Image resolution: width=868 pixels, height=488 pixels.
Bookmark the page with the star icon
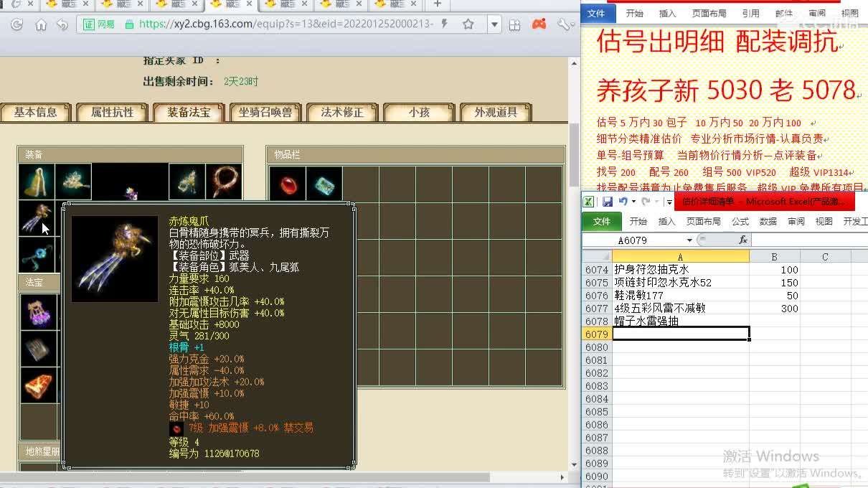pyautogui.click(x=468, y=24)
